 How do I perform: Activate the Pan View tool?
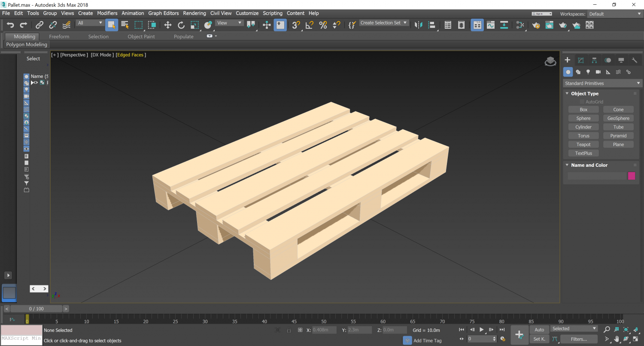coord(617,339)
